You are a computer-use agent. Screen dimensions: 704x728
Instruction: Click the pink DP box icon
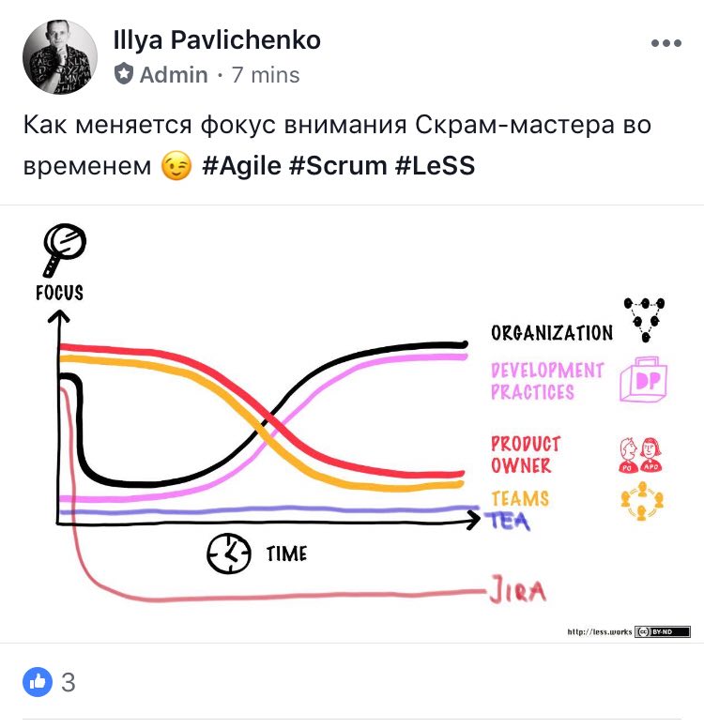point(644,379)
